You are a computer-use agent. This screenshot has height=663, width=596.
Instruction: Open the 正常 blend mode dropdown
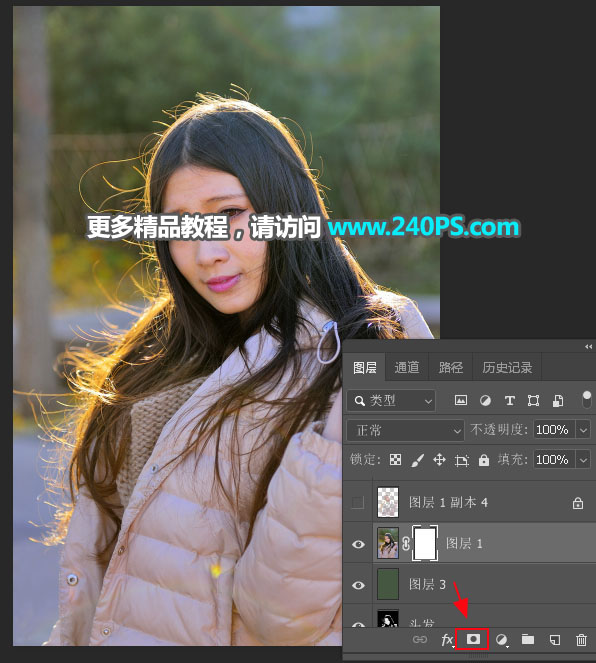point(405,430)
